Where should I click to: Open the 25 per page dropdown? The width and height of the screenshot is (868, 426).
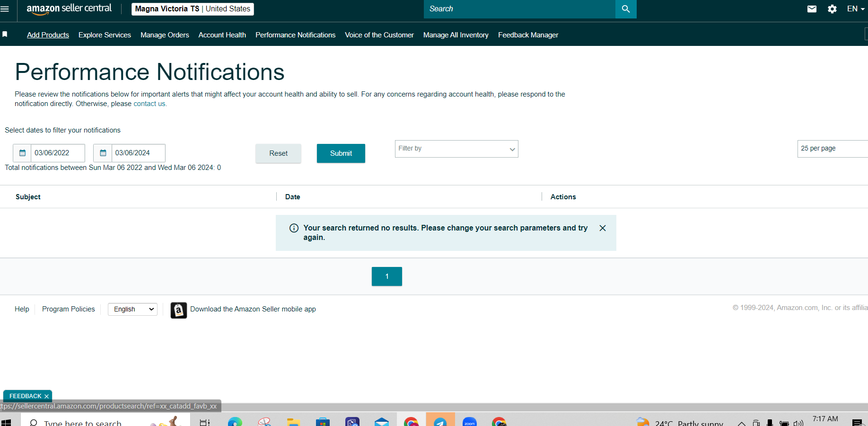(833, 149)
